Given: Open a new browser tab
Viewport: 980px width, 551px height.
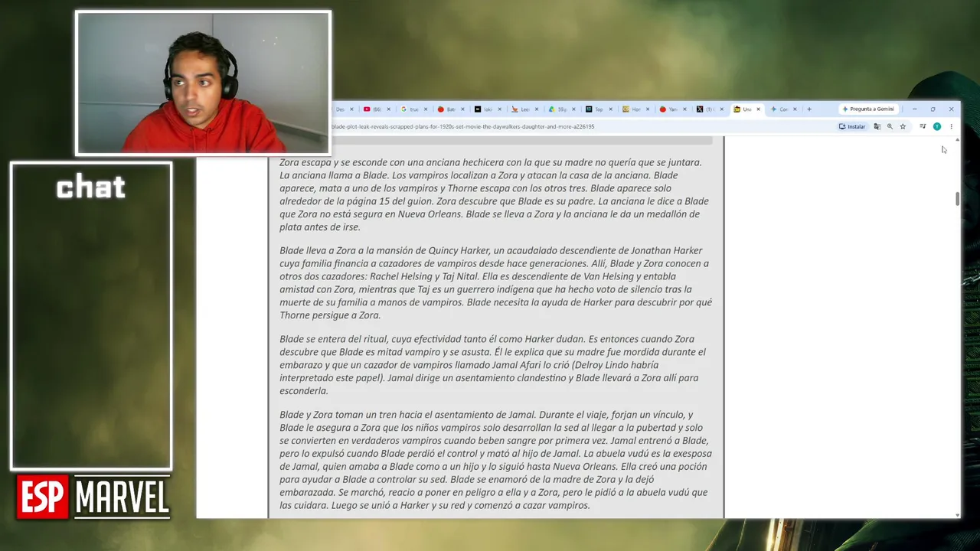Looking at the screenshot, I should (x=808, y=109).
